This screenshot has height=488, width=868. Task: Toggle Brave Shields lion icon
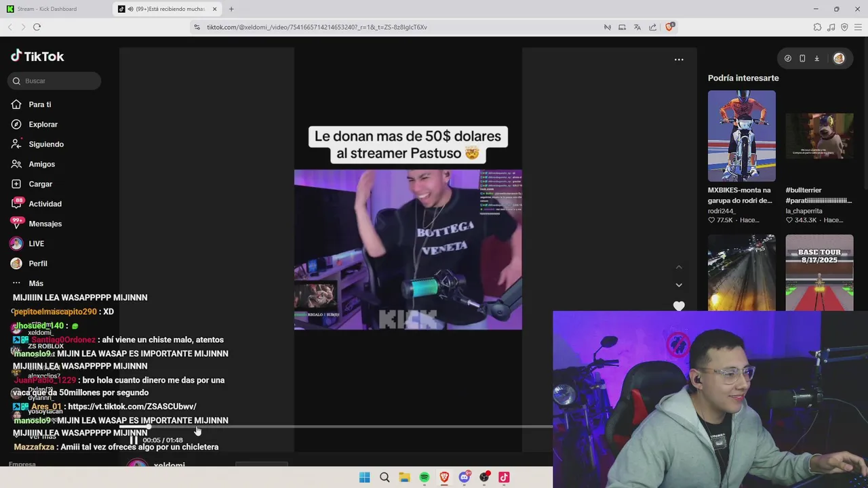click(669, 26)
